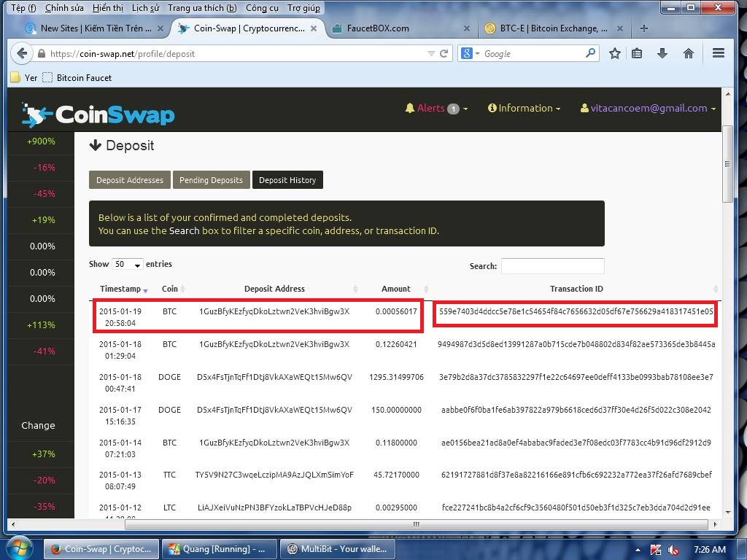This screenshot has width=747, height=560.
Task: Click the site padlock icon in address bar
Action: pyautogui.click(x=42, y=53)
